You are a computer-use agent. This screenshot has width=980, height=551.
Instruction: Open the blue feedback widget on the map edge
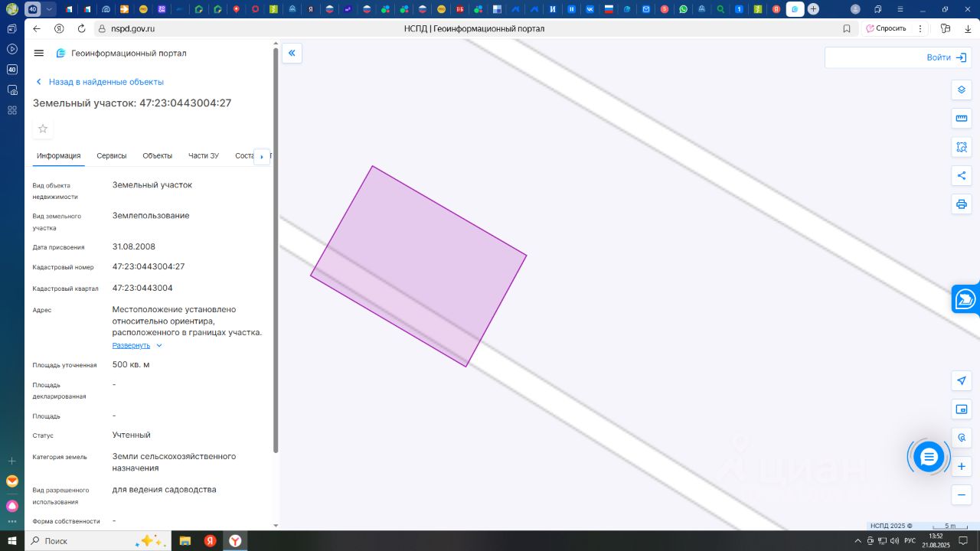tap(965, 299)
